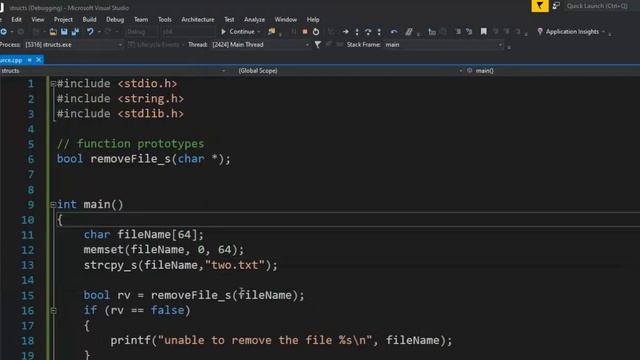The image size is (640, 360).
Task: Collapse the #include block at line 1
Action: pyautogui.click(x=53, y=84)
